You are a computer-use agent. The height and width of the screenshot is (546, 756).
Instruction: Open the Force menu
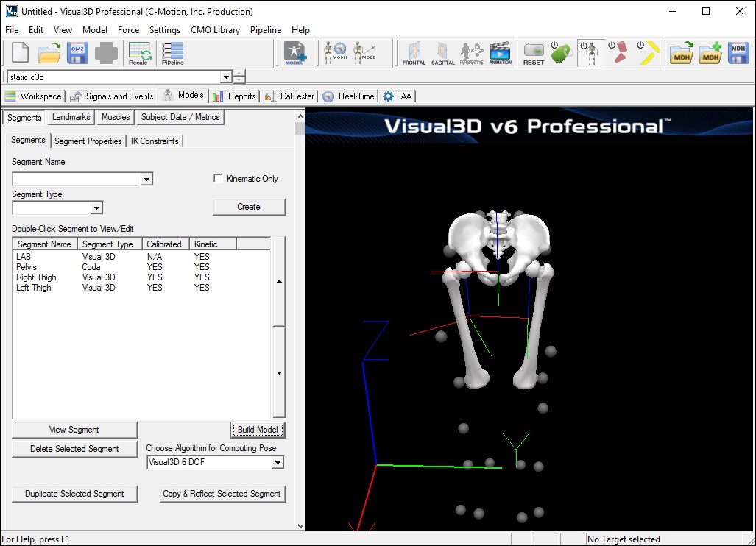128,30
